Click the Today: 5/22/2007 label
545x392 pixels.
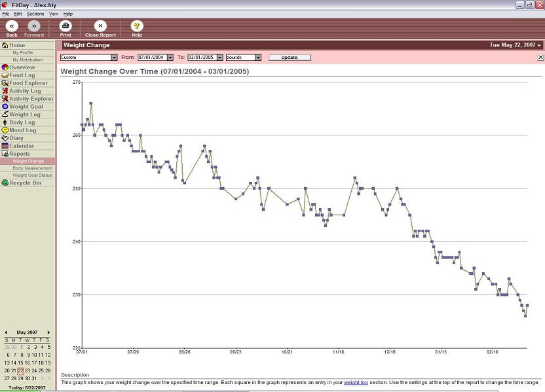click(x=27, y=387)
